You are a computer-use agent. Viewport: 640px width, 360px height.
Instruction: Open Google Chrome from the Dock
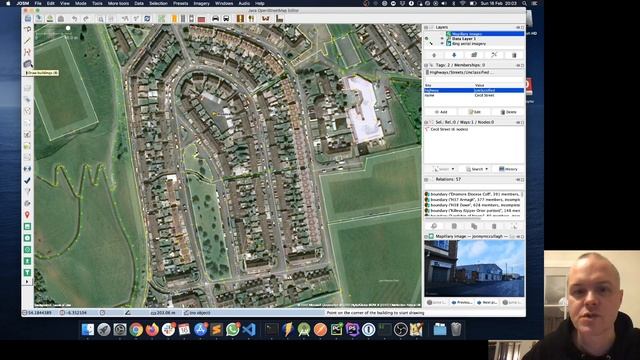pos(136,329)
